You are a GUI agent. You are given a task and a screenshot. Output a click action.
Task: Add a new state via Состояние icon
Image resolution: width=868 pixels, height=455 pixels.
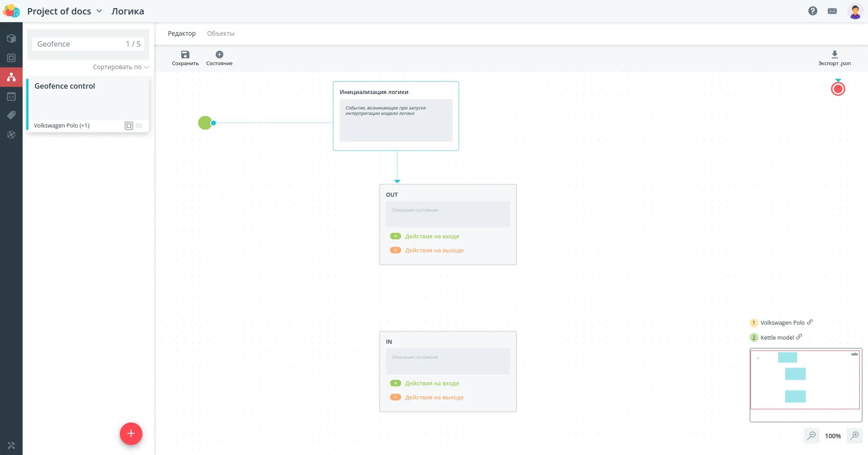tap(219, 55)
